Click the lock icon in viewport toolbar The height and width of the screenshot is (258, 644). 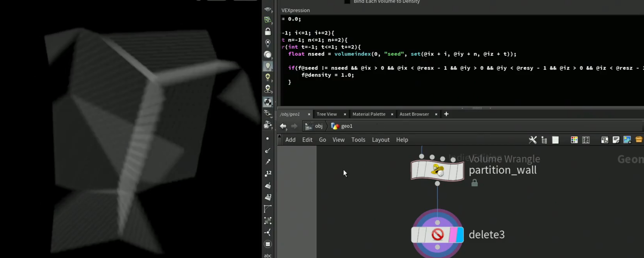(268, 32)
